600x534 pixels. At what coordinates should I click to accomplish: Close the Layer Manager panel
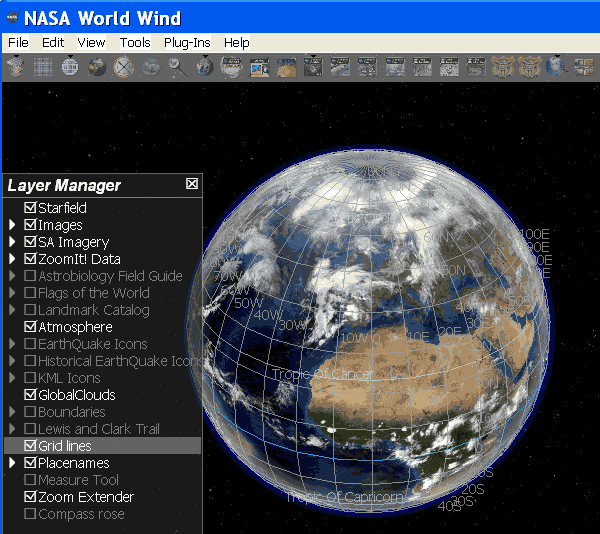coord(192,184)
